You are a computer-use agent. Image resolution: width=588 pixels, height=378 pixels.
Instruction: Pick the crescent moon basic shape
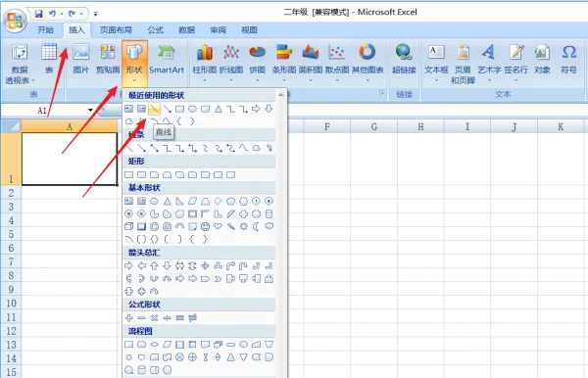tap(256, 226)
